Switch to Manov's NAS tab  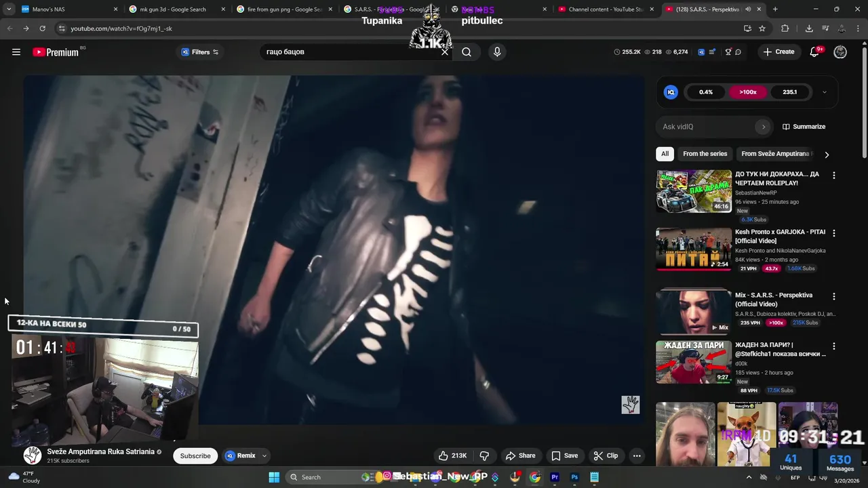68,9
